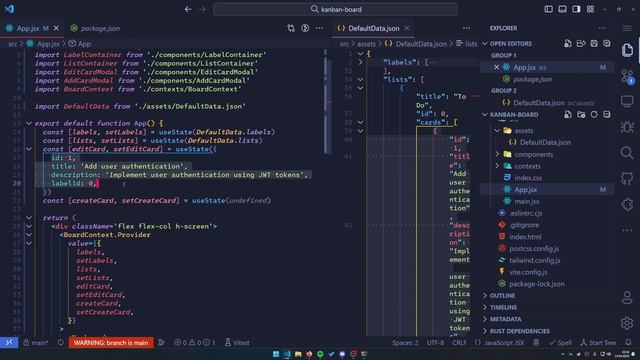Click the main branch status bar item
Image resolution: width=640 pixels, height=360 pixels.
[36, 343]
